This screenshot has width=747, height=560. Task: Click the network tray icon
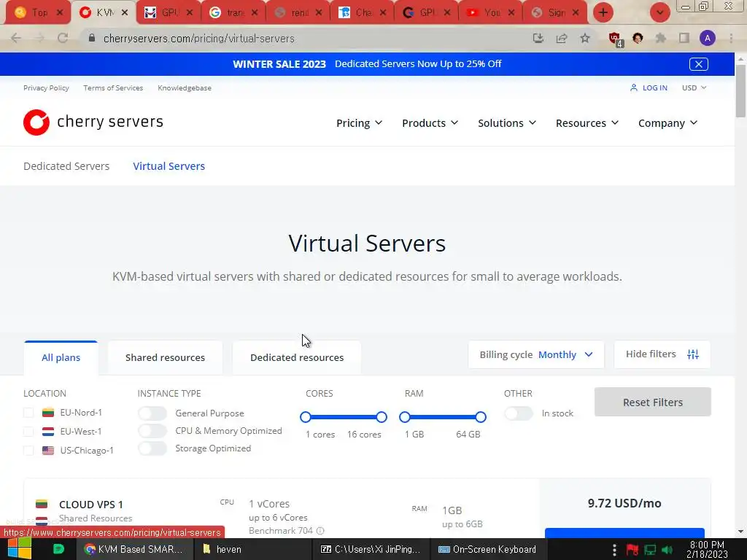(650, 550)
